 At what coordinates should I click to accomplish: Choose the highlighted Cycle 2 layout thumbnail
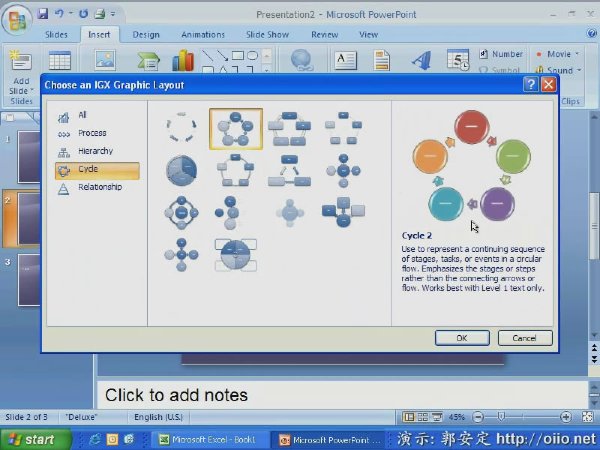[236, 129]
